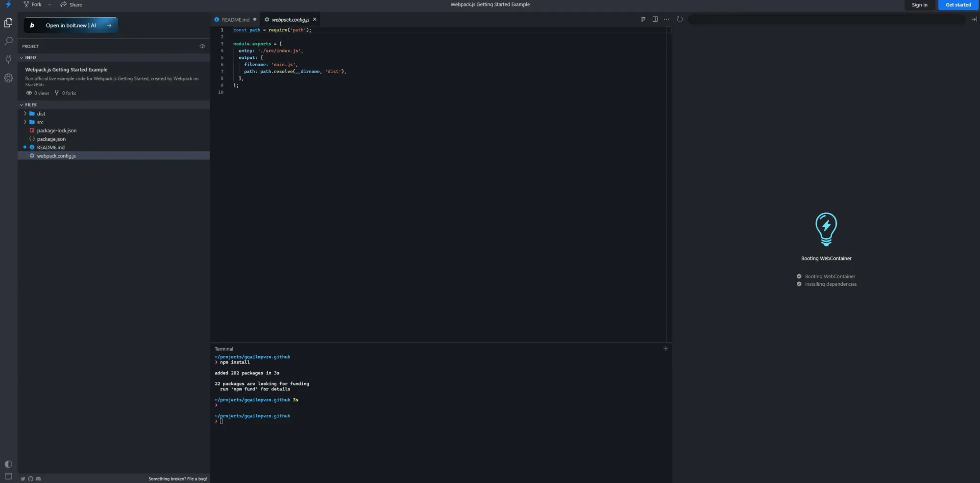Click the project title Webpack.js Getting Started Example
Viewport: 980px width, 483px height.
[66, 70]
